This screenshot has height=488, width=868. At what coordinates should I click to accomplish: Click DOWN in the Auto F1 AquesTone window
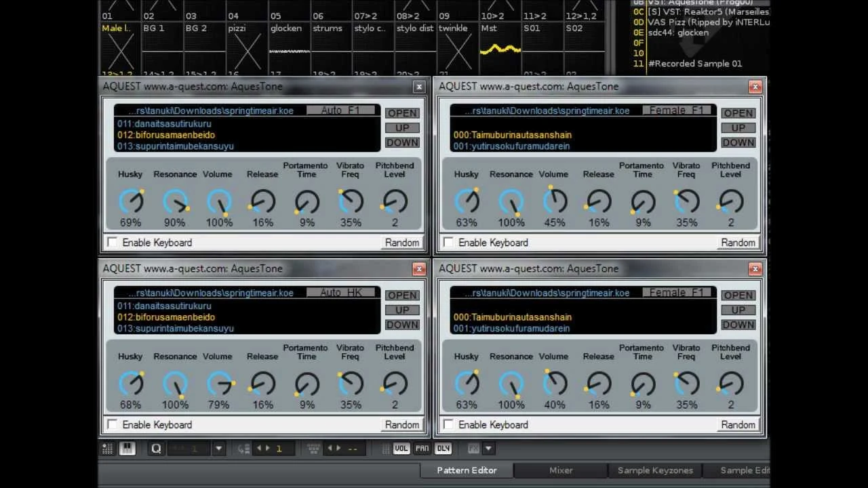tap(402, 142)
